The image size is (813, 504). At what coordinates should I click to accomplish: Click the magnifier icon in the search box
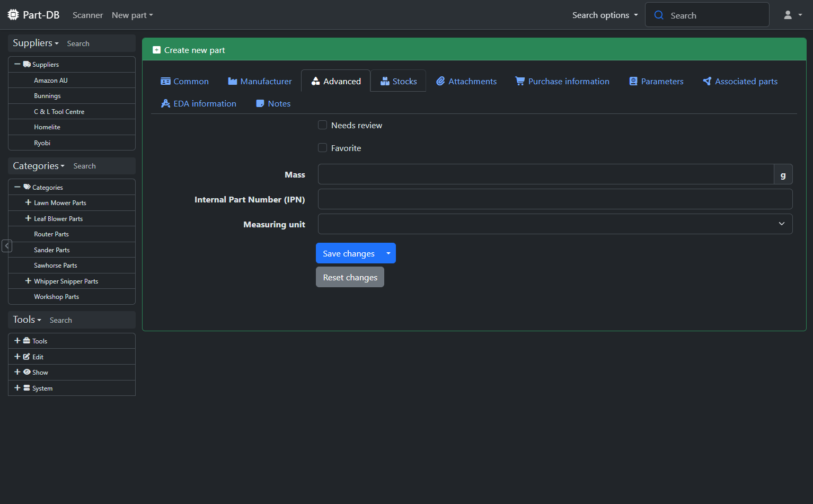pos(659,15)
